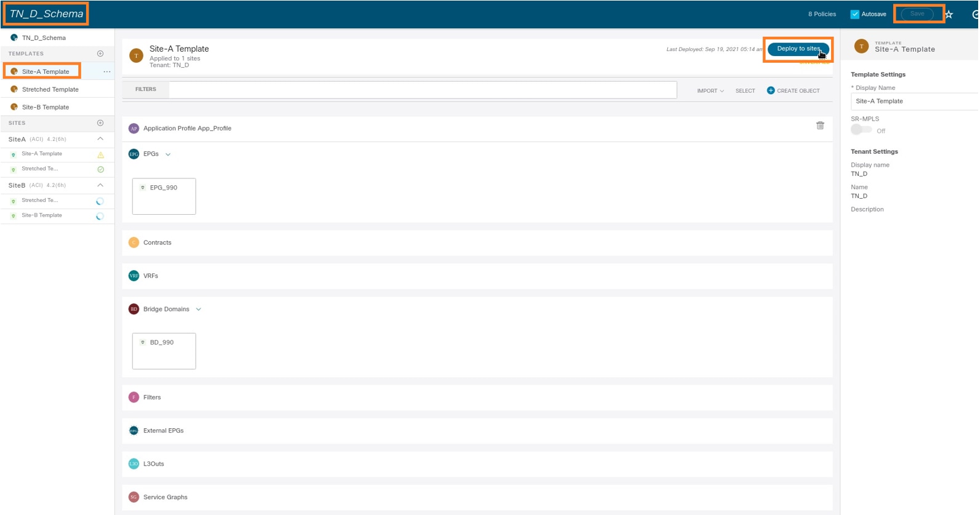Delete Application Profile App_Profile with trash icon
The height and width of the screenshot is (515, 980).
pos(820,126)
